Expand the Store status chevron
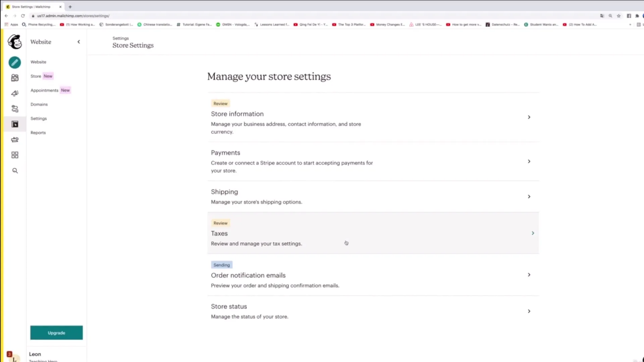This screenshot has width=644, height=362. (x=529, y=311)
